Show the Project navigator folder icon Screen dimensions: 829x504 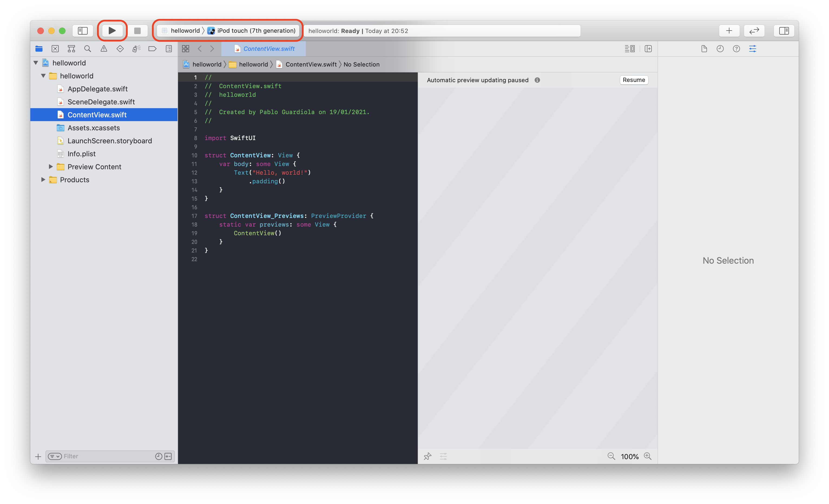[39, 49]
